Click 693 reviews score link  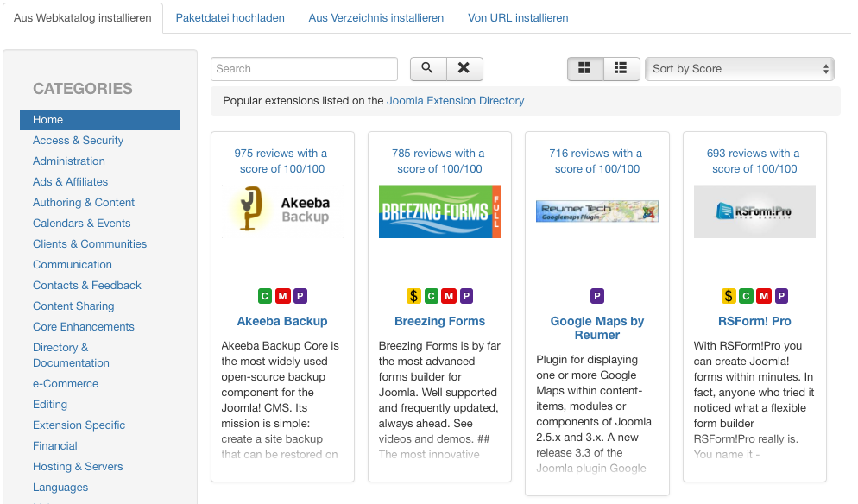754,161
